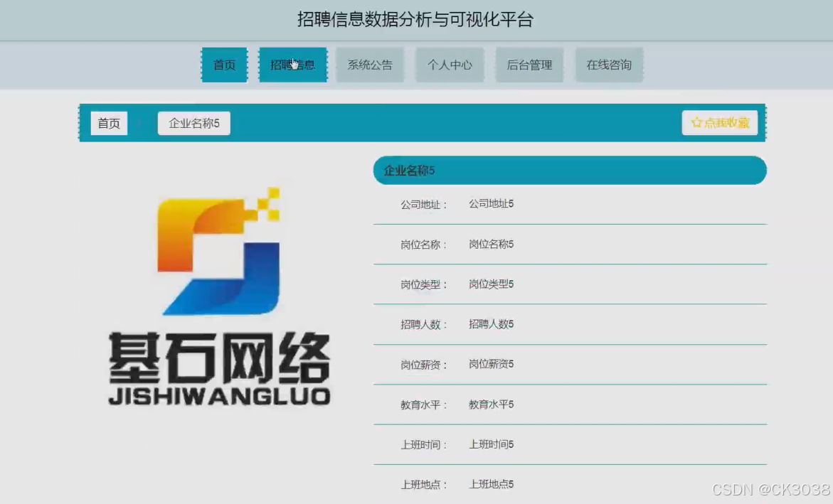Click the 上班地点： field label
Image resolution: width=833 pixels, height=504 pixels.
(x=424, y=485)
